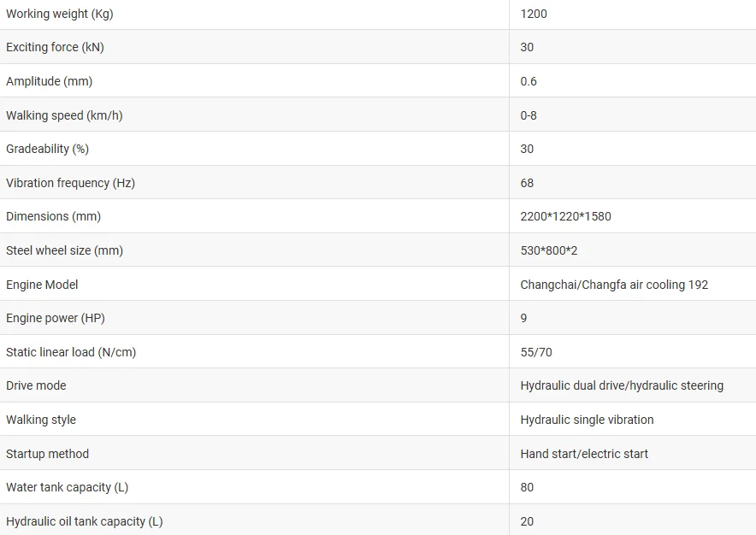The width and height of the screenshot is (756, 535).
Task: Click the Water tank capacity (L) label
Action: [x=67, y=487]
